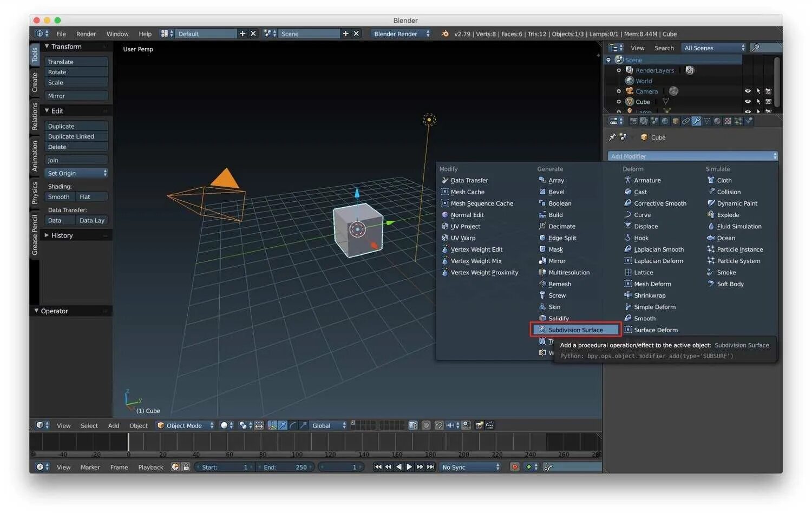Open the Help menu
Viewport: 812px width, 513px height.
[x=145, y=34]
